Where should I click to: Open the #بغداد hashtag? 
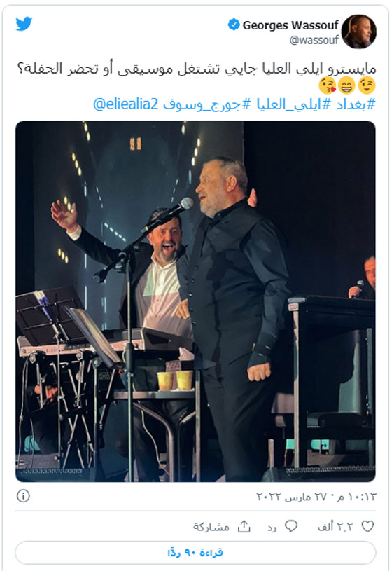tap(357, 104)
